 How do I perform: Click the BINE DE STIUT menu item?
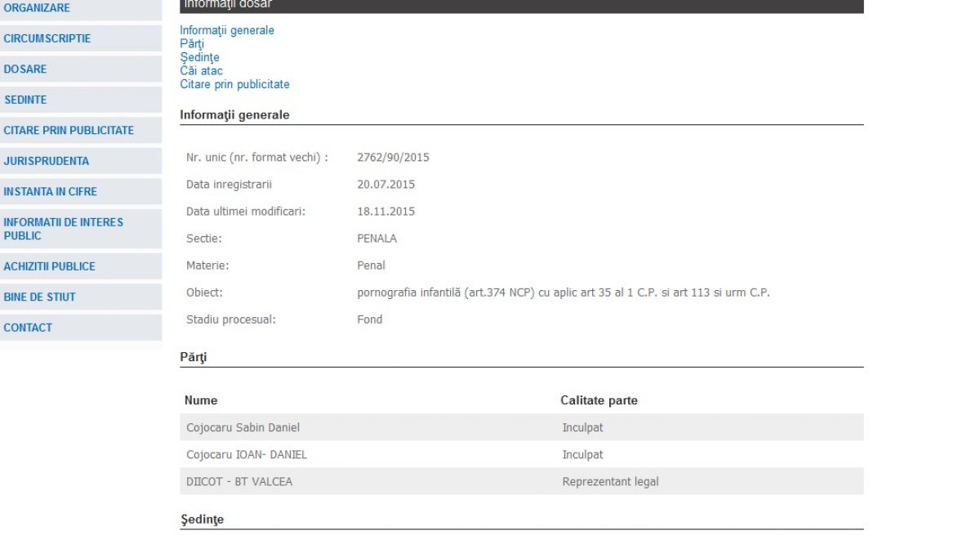tap(39, 297)
